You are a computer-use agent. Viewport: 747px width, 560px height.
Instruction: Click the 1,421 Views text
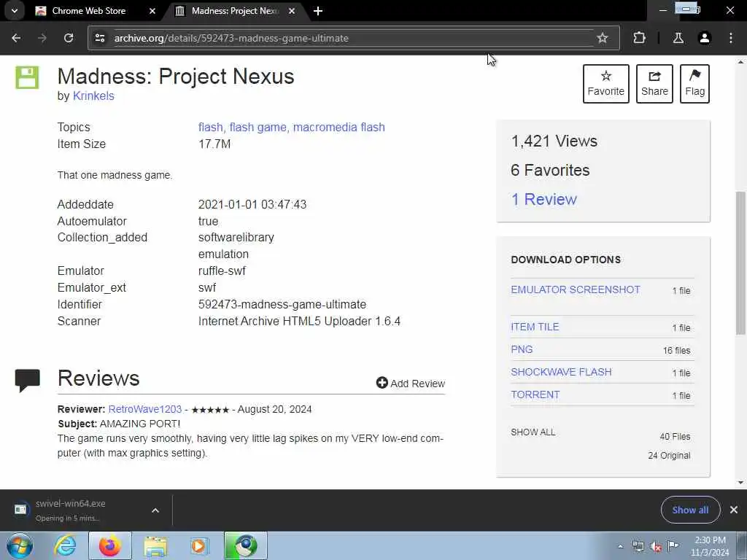pos(554,141)
